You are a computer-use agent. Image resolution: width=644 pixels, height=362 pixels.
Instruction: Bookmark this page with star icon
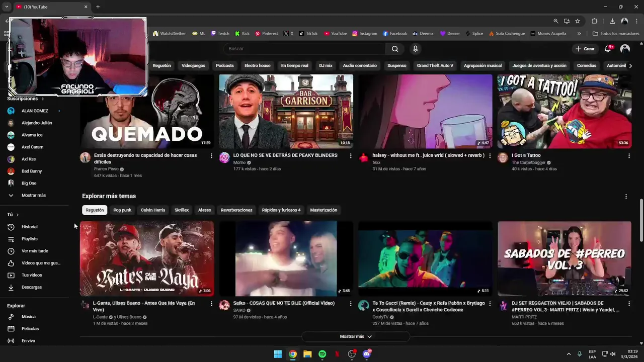(578, 21)
